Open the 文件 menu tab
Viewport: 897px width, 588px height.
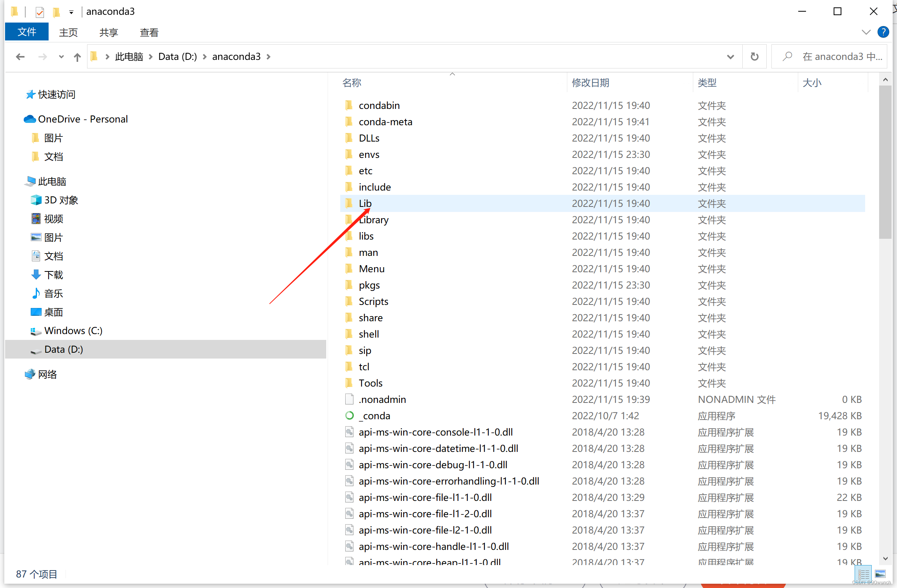click(x=27, y=32)
